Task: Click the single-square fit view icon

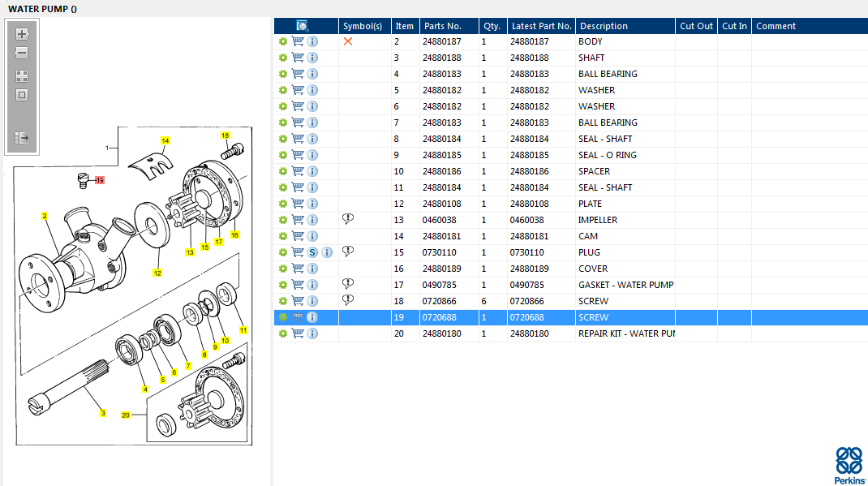Action: pos(22,95)
